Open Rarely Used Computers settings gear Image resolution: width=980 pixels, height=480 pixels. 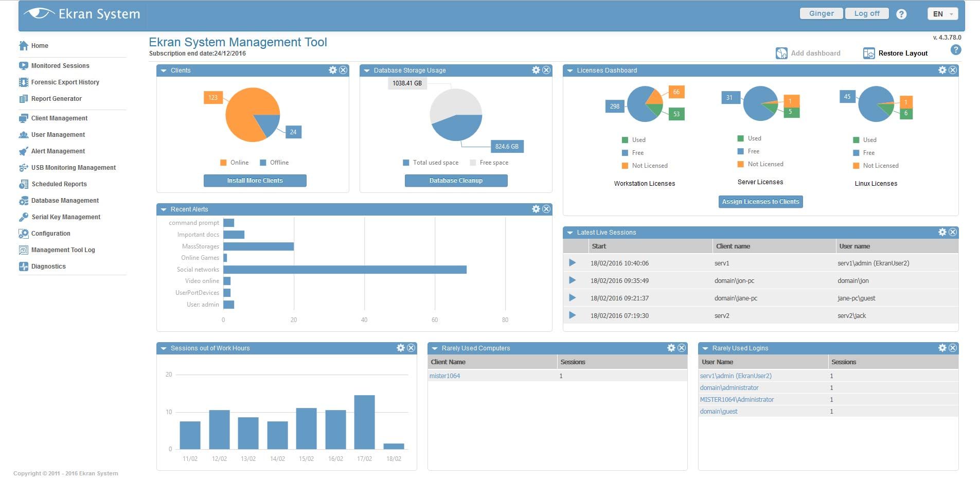click(671, 348)
